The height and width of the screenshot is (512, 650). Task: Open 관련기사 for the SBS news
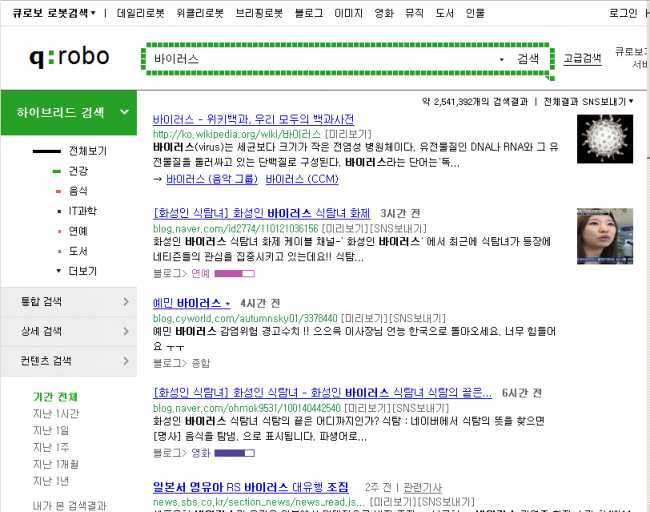pyautogui.click(x=422, y=488)
